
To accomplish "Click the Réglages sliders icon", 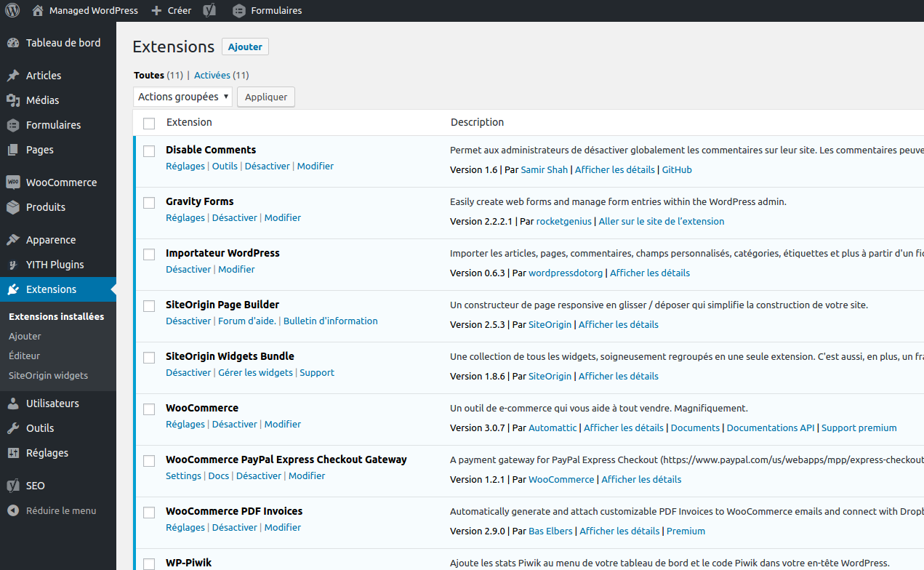I will (13, 453).
